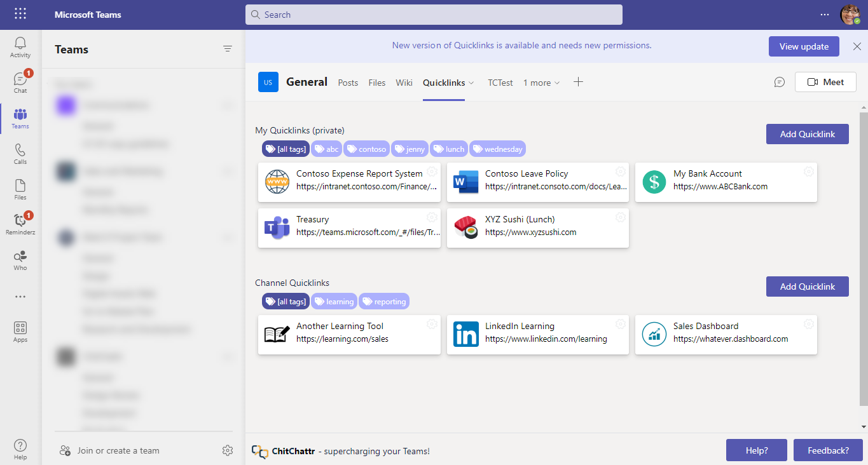
Task: Click the Word icon for Contoso Leave Policy
Action: [x=465, y=182]
